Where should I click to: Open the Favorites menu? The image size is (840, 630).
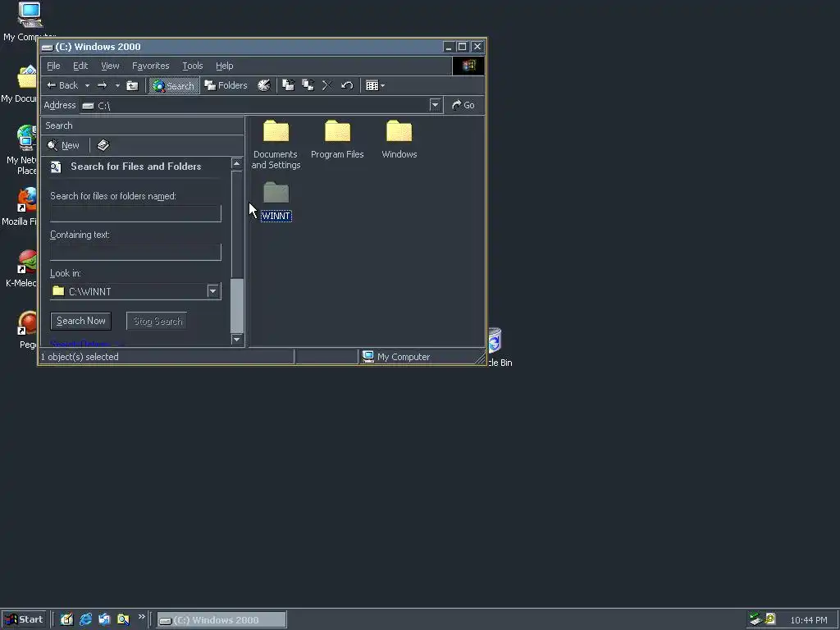(151, 66)
